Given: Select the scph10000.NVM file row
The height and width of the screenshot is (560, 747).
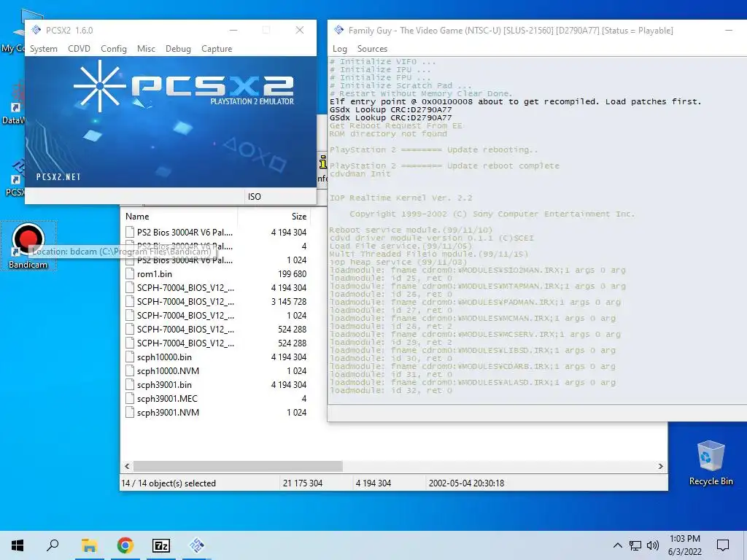Looking at the screenshot, I should coord(216,370).
